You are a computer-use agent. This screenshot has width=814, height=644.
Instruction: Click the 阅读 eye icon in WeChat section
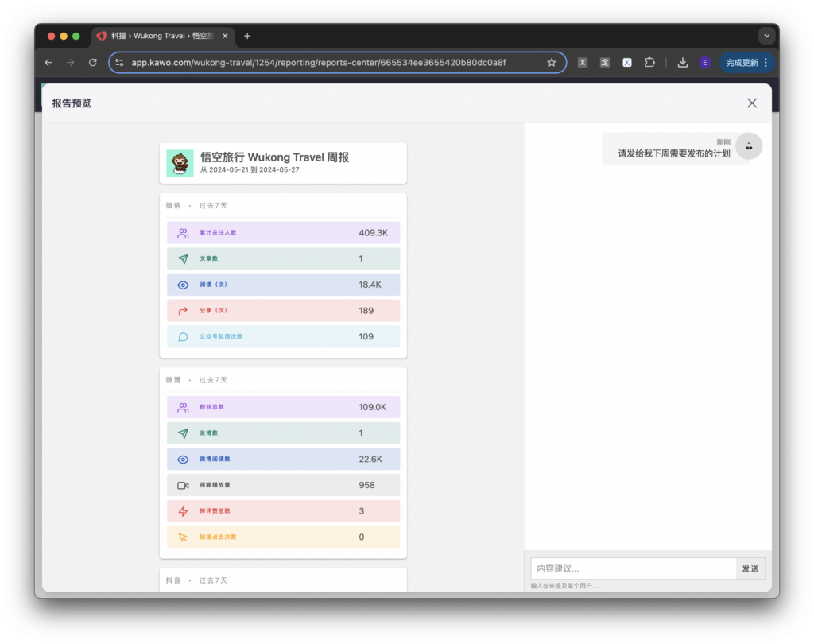(183, 285)
